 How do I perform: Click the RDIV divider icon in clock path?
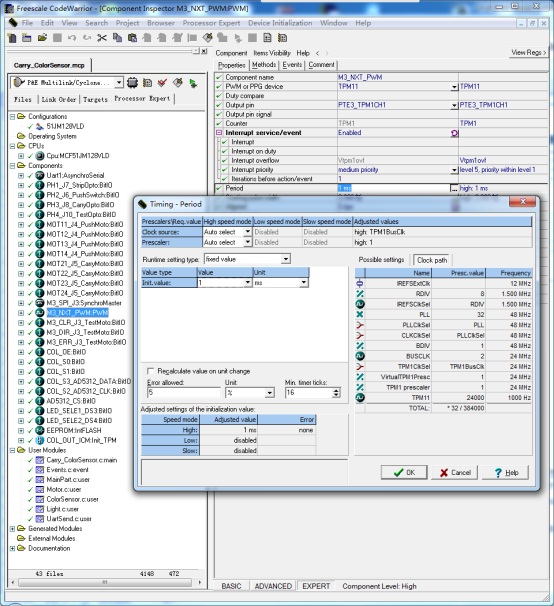[360, 294]
